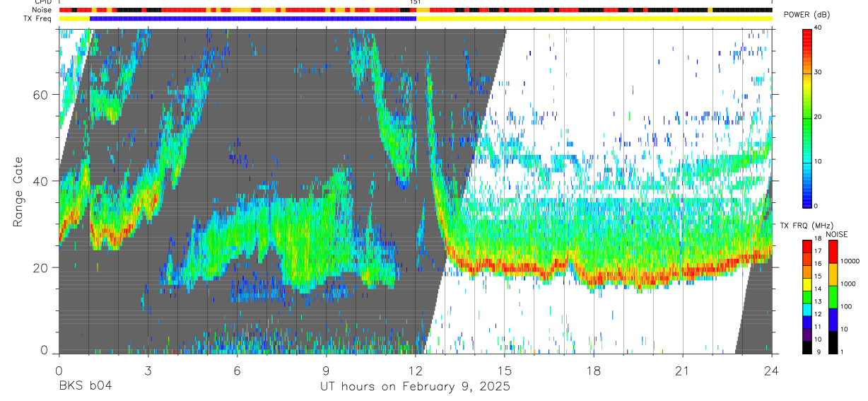The image size is (868, 401).
Task: Click the Noise row label at top left
Action: (42, 10)
